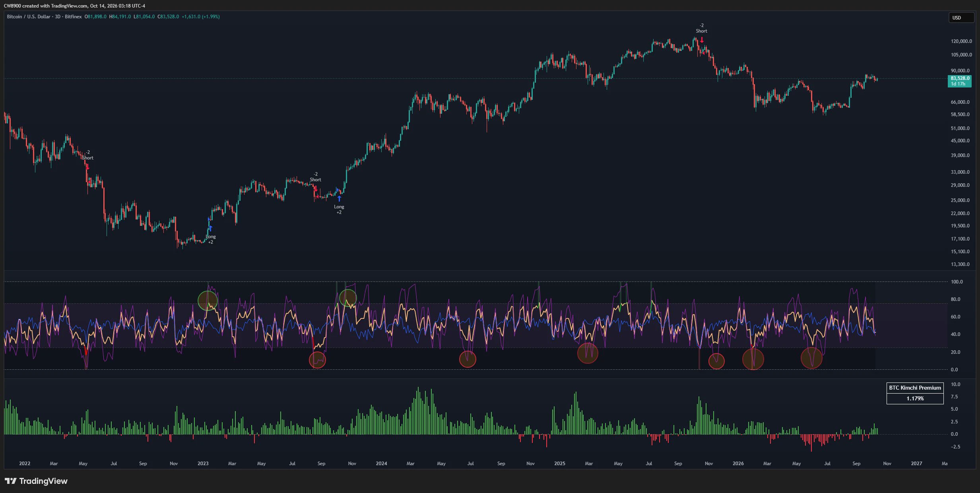
Task: Select the BTC Kimchi Premium label box
Action: (915, 388)
